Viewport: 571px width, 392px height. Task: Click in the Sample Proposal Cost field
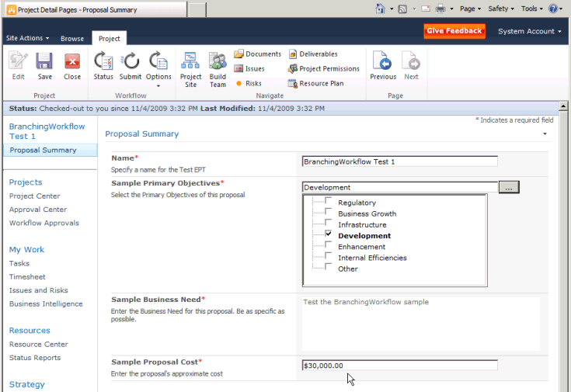pos(400,366)
